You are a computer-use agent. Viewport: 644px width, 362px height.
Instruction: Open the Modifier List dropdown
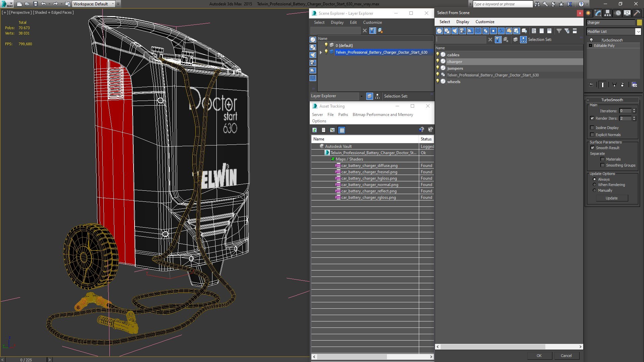(638, 32)
